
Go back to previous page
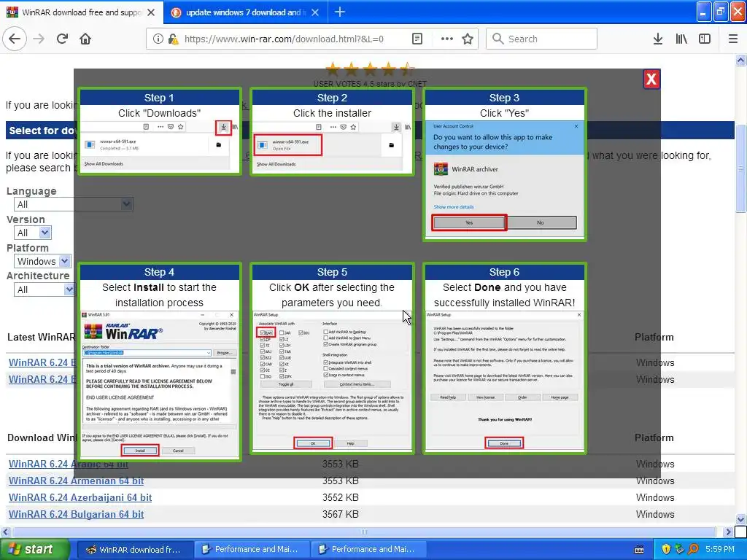tap(15, 39)
